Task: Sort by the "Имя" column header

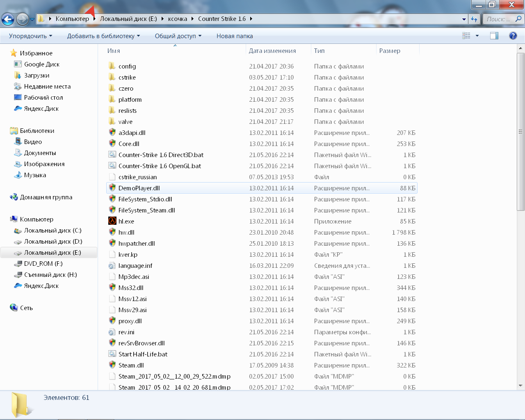Action: 114,51
